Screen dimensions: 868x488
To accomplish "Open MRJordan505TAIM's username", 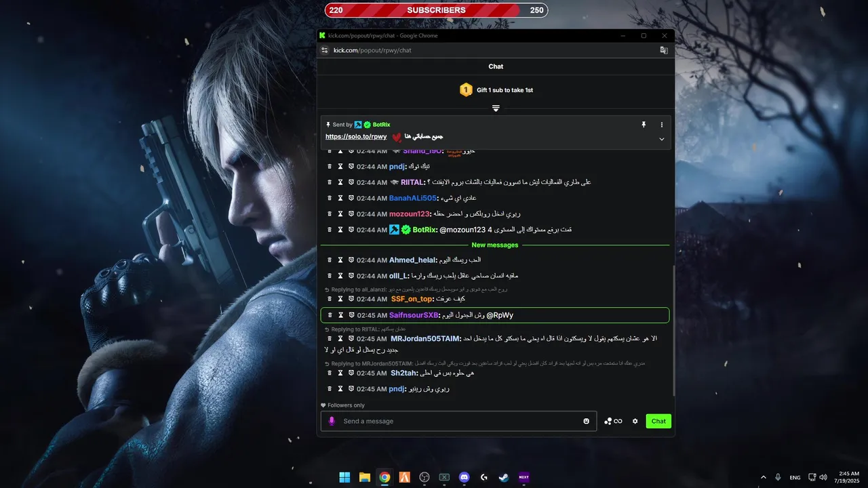I will 426,339.
